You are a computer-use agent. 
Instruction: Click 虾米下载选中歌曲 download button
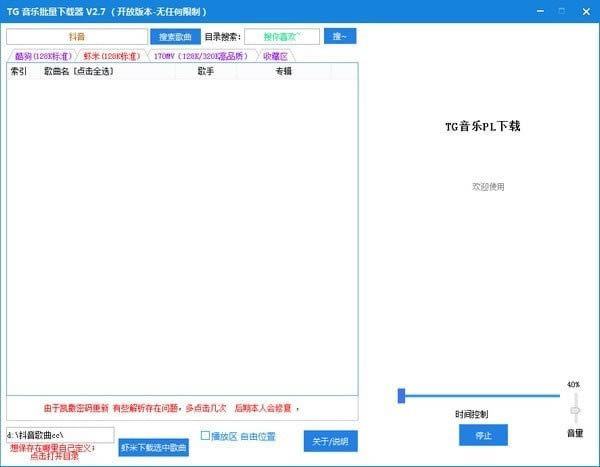(153, 447)
